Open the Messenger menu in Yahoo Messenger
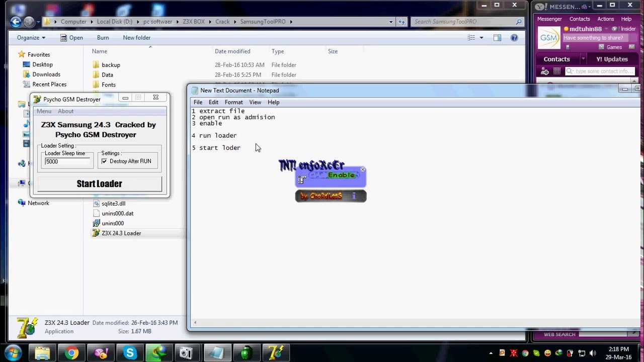Screen dimensions: 644x362 [549, 19]
